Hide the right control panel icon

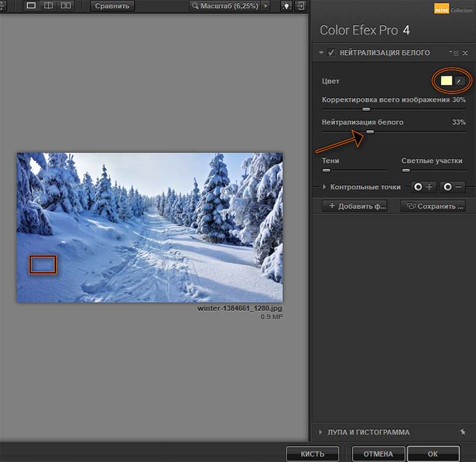point(300,6)
